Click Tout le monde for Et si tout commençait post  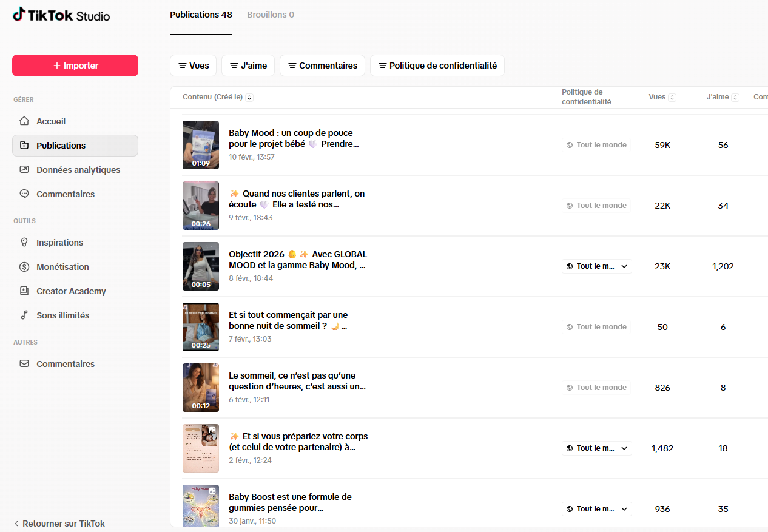[596, 327]
